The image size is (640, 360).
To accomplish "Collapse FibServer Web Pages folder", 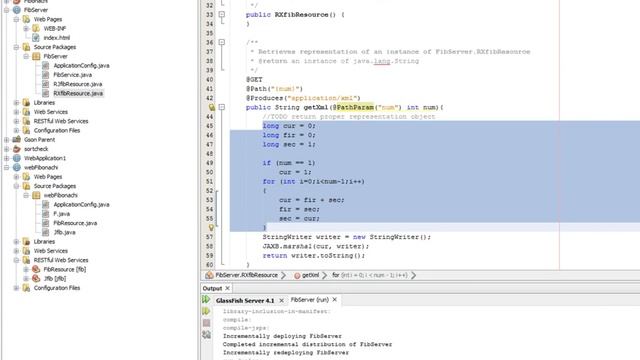I will pos(16,19).
